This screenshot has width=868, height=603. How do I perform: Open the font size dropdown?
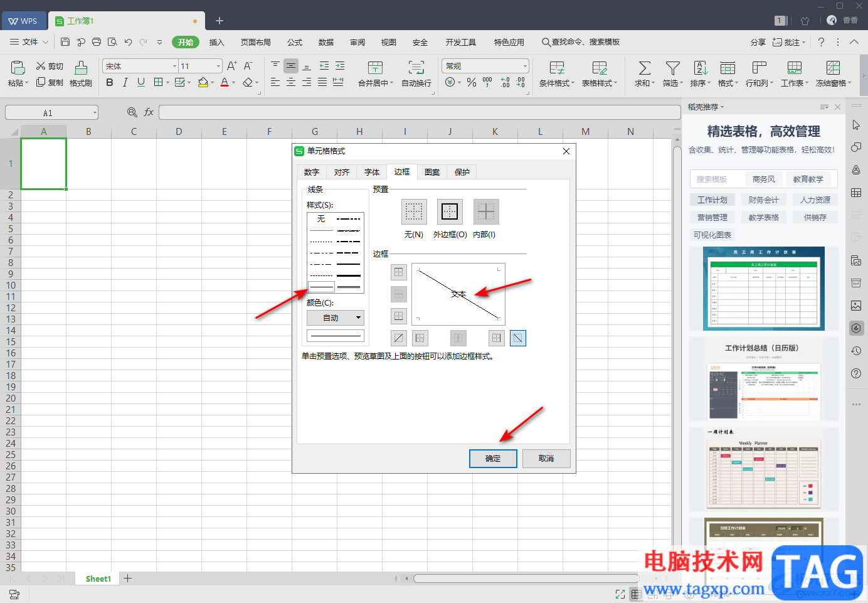click(x=218, y=66)
